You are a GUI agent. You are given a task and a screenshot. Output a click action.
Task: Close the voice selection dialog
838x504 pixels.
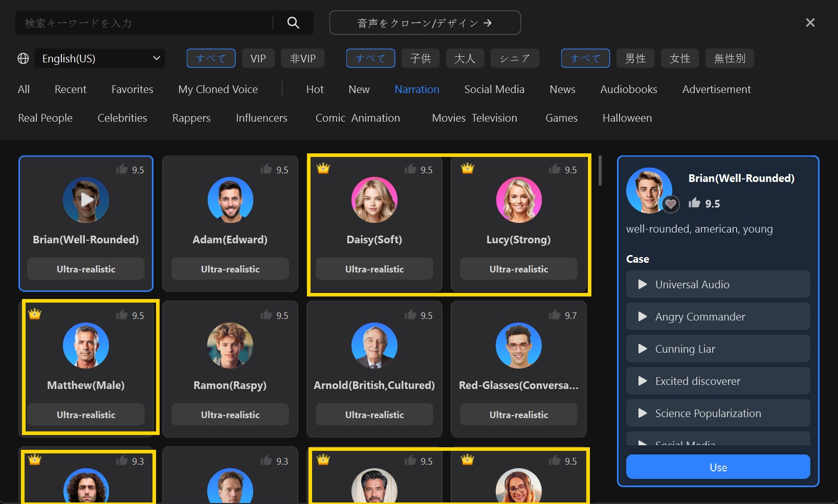tap(810, 22)
